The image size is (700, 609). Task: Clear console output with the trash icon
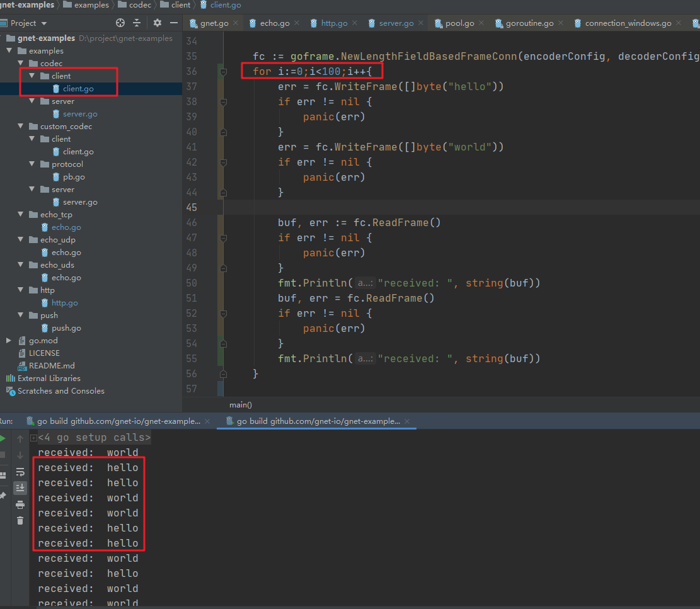(x=20, y=520)
